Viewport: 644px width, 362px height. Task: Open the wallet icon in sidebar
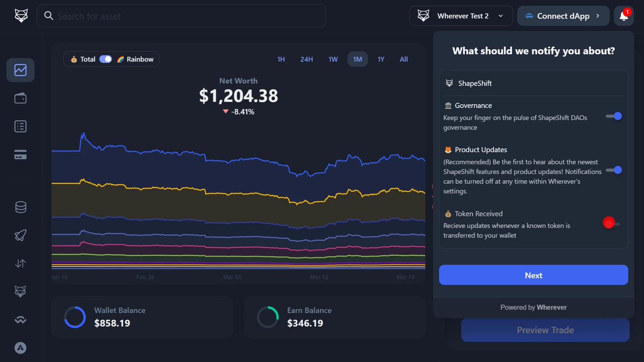pyautogui.click(x=20, y=98)
